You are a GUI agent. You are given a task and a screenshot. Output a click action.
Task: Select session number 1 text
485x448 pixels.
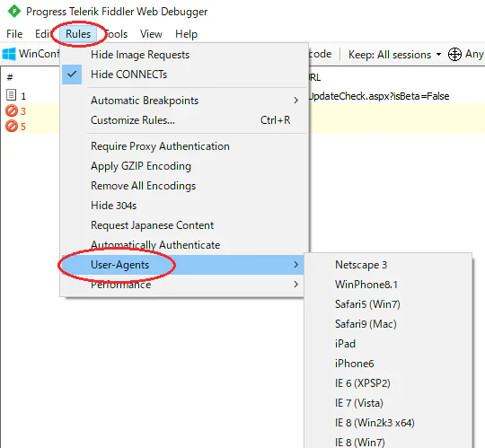coord(23,96)
